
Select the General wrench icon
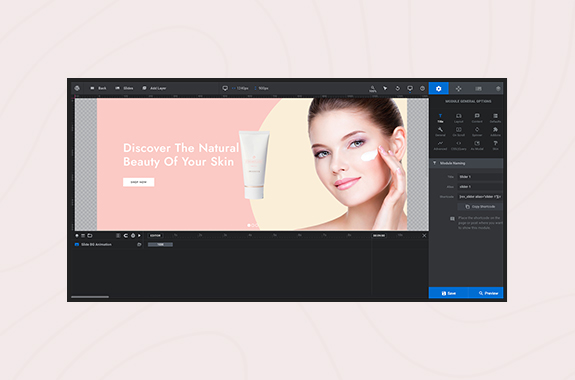(440, 132)
